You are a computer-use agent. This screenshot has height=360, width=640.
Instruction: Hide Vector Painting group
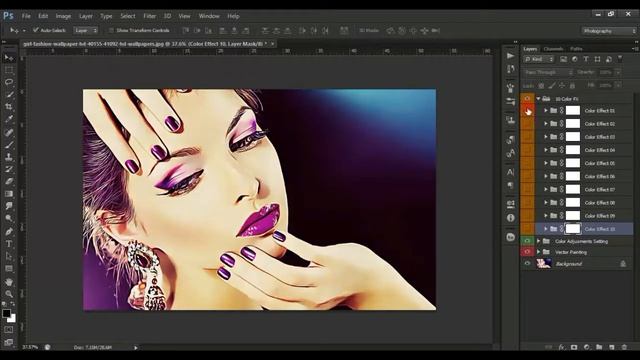tap(527, 252)
